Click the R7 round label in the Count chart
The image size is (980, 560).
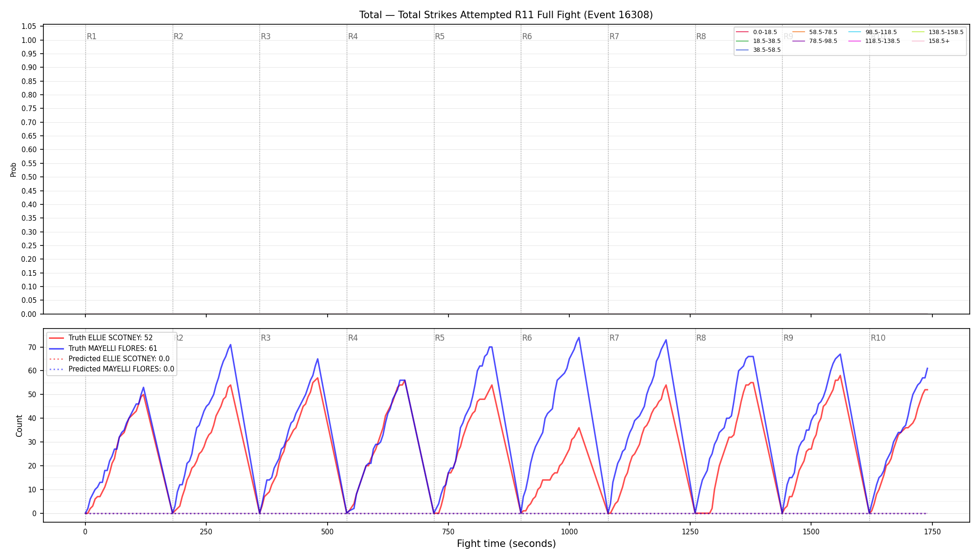coord(614,338)
